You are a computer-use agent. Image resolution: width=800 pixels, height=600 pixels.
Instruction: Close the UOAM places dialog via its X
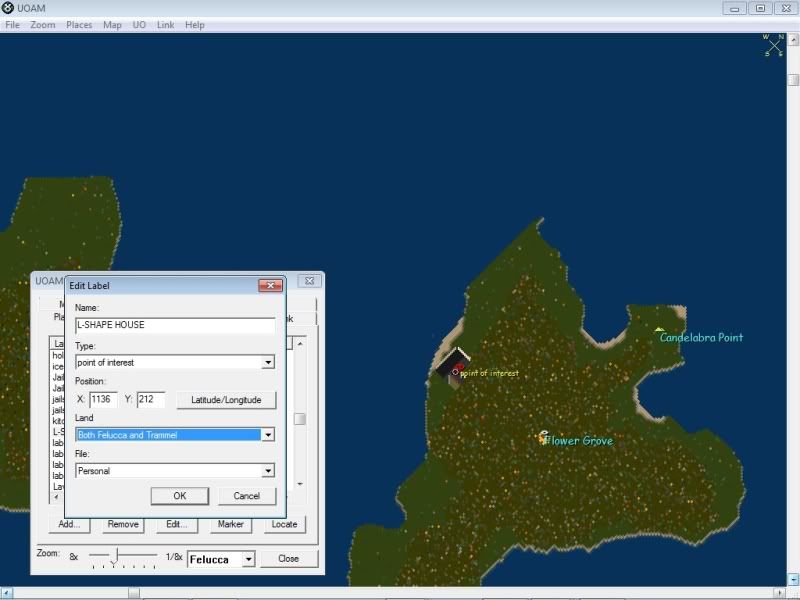pos(309,281)
